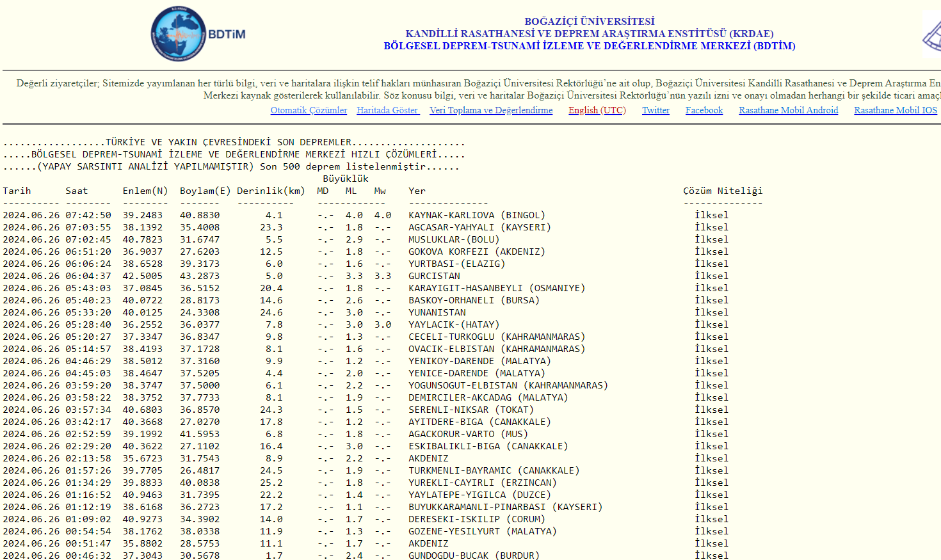Click the KAYNAK-KARLIOVA (BINGOL) location
941x560 pixels.
(477, 215)
